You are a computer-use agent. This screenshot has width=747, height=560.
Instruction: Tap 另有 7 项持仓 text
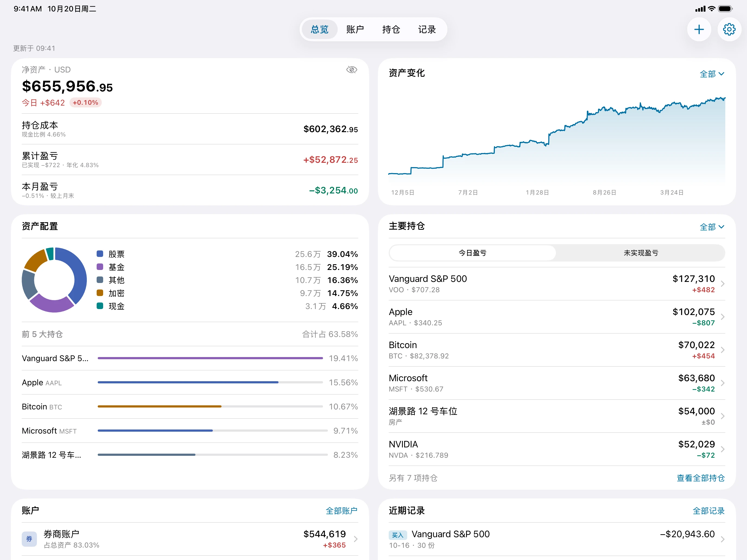413,478
